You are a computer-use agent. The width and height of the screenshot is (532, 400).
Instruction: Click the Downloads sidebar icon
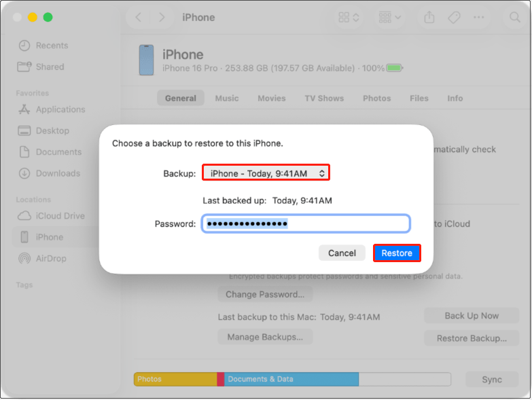point(24,173)
